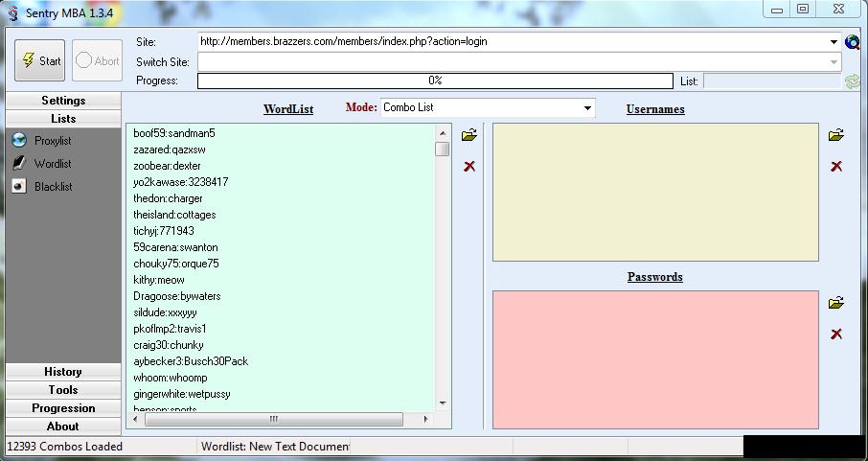
Task: Click the WordList scroll right arrow
Action: 425,420
